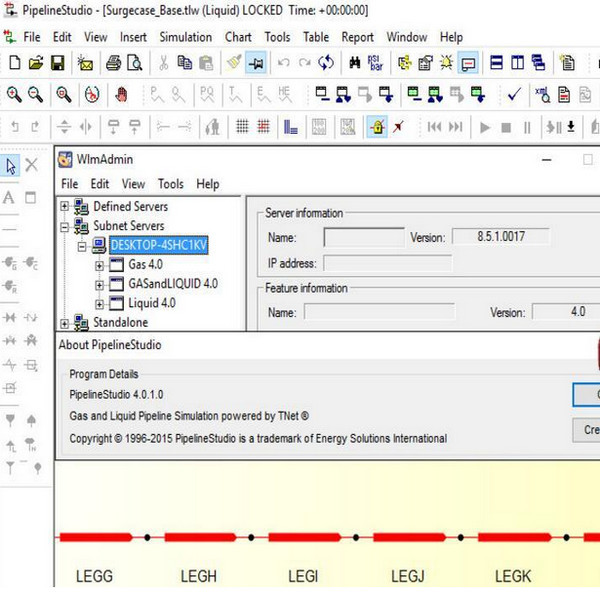The height and width of the screenshot is (592, 600).
Task: Click the Save disk icon in toolbar
Action: pyautogui.click(x=58, y=63)
